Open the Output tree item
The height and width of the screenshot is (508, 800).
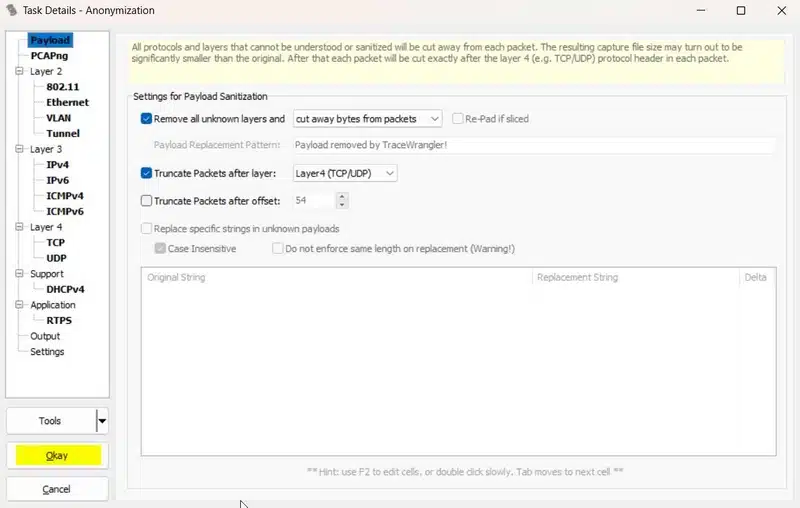[x=45, y=336]
